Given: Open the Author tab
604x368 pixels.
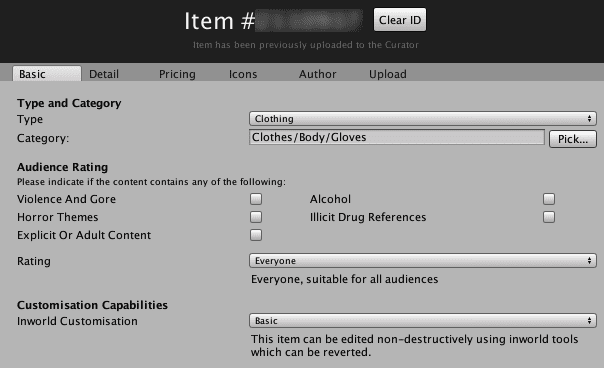Looking at the screenshot, I should click(x=317, y=74).
